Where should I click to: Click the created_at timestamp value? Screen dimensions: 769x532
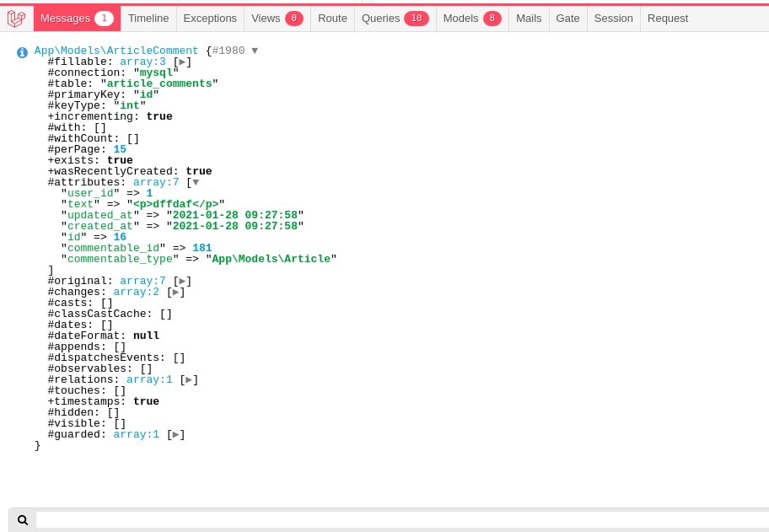coord(235,226)
